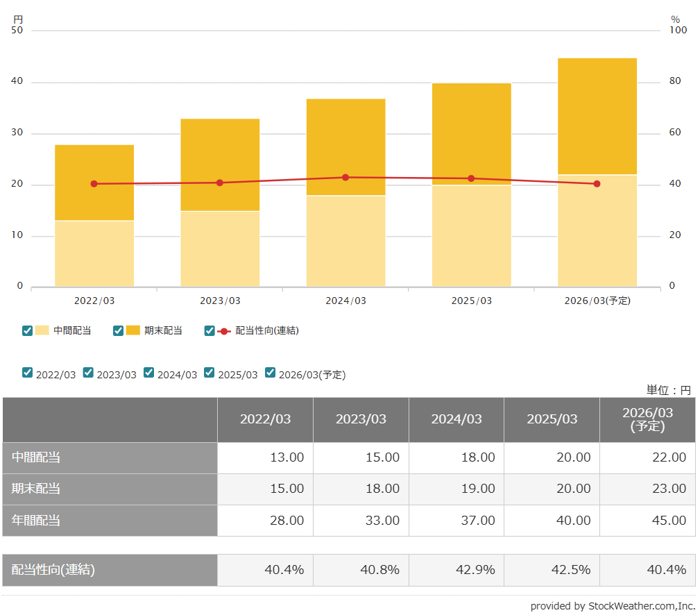Toggle the 2023/03 year checkbox
Image resolution: width=700 pixels, height=615 pixels.
pyautogui.click(x=88, y=373)
